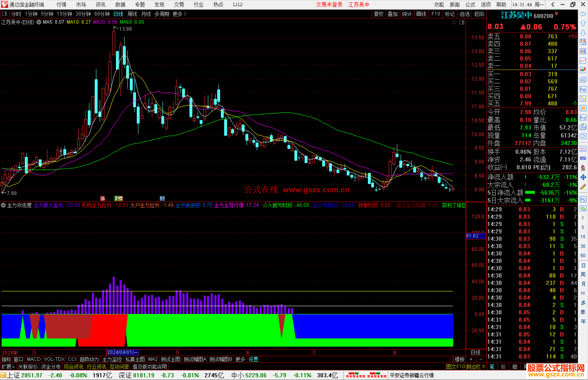Open the F12 sidebar icon
This screenshot has width=588, height=380.
click(x=583, y=118)
